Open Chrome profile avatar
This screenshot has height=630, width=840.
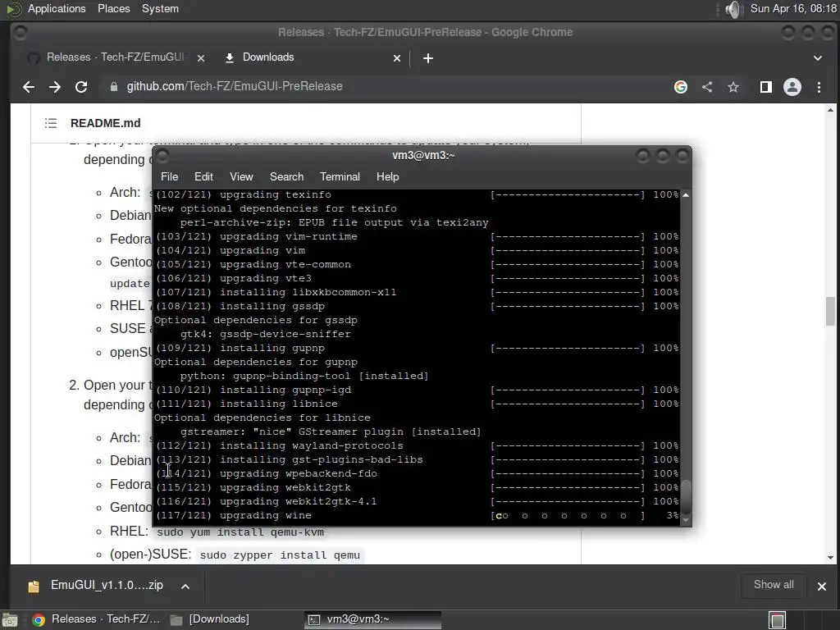click(792, 87)
